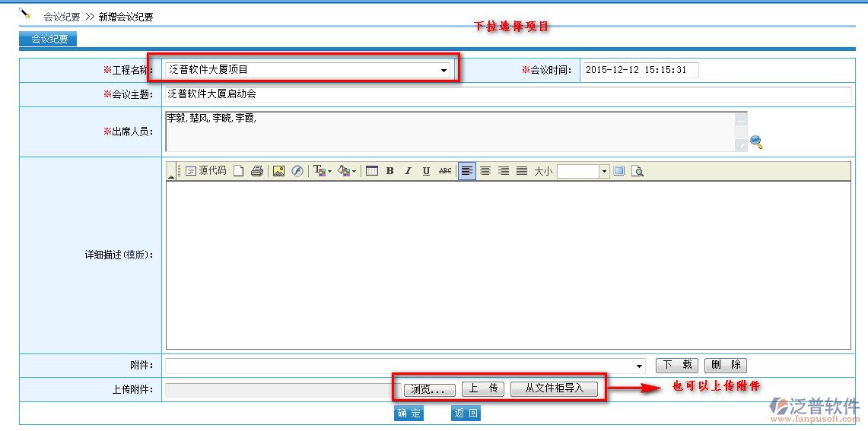Apply strikethrough formatting
The height and width of the screenshot is (431, 868).
click(445, 171)
